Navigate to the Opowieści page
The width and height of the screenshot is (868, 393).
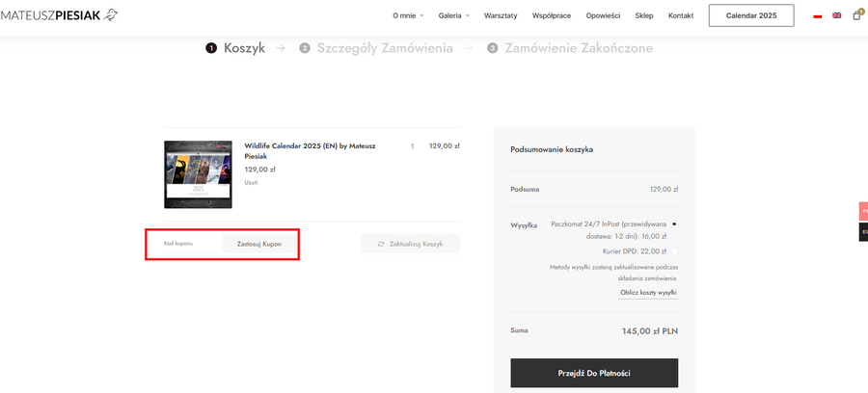[x=603, y=15]
